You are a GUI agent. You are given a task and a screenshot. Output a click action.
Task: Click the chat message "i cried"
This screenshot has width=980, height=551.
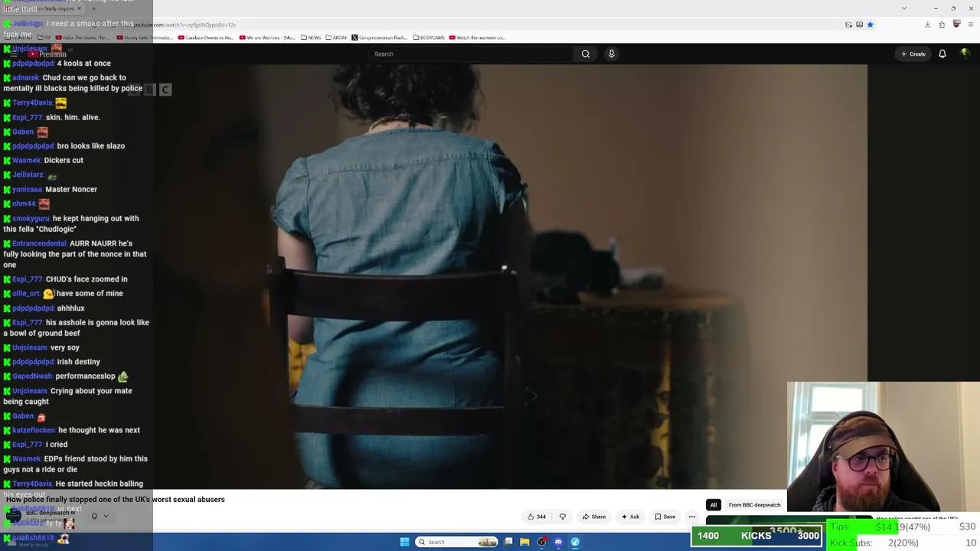[57, 444]
